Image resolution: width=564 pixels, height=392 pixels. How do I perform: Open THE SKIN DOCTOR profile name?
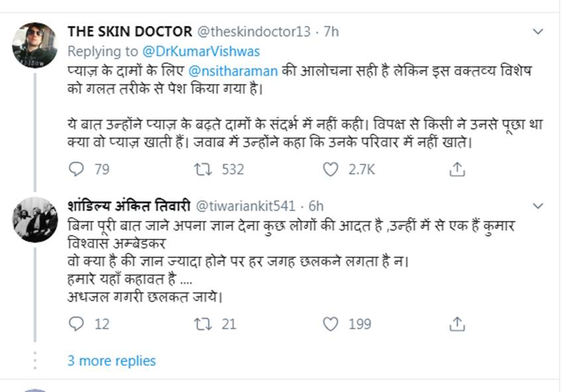(129, 31)
